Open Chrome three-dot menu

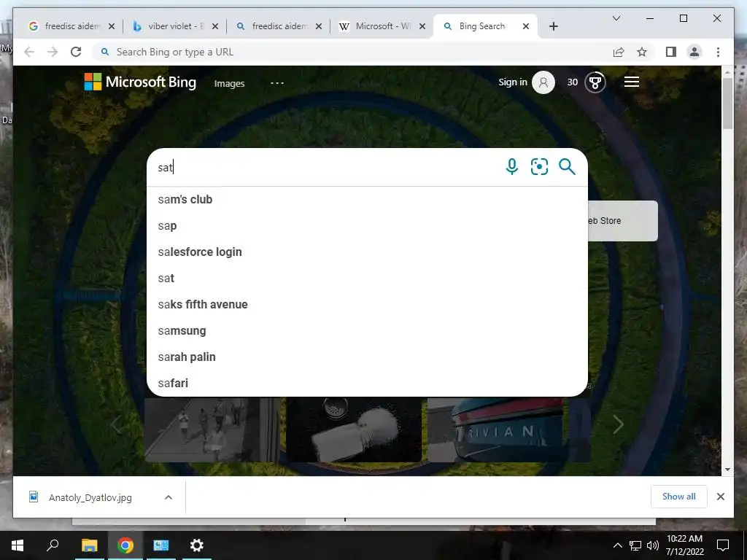tap(718, 52)
